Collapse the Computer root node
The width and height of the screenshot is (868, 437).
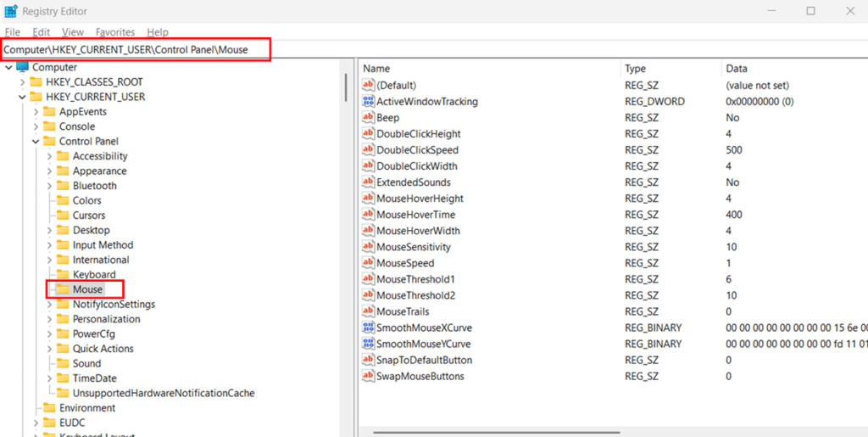(x=8, y=67)
